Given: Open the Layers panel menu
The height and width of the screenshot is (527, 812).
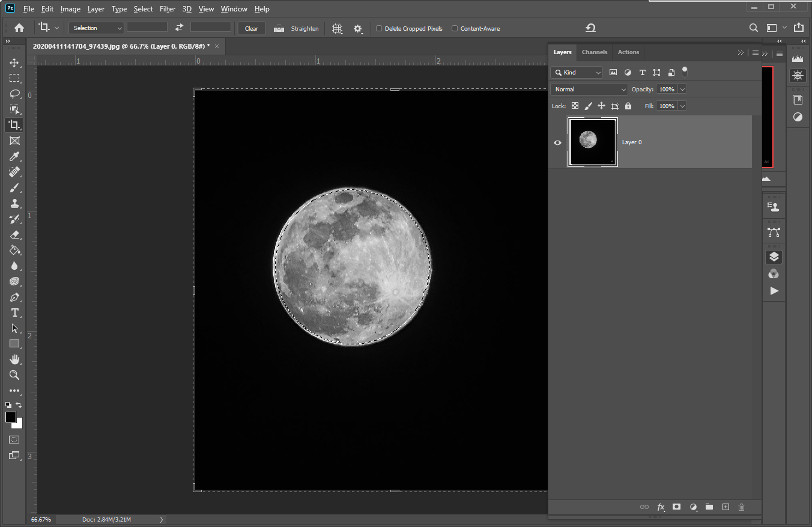Looking at the screenshot, I should coord(756,52).
